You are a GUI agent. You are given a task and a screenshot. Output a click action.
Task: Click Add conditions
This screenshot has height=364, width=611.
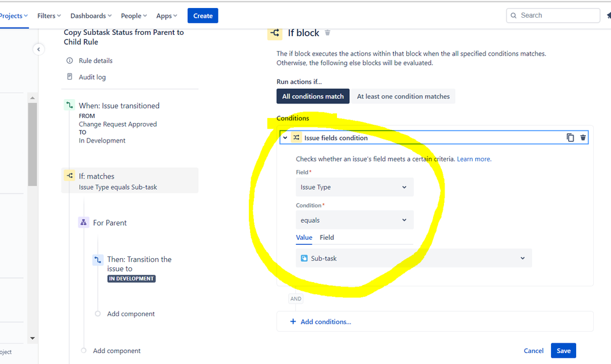point(326,322)
